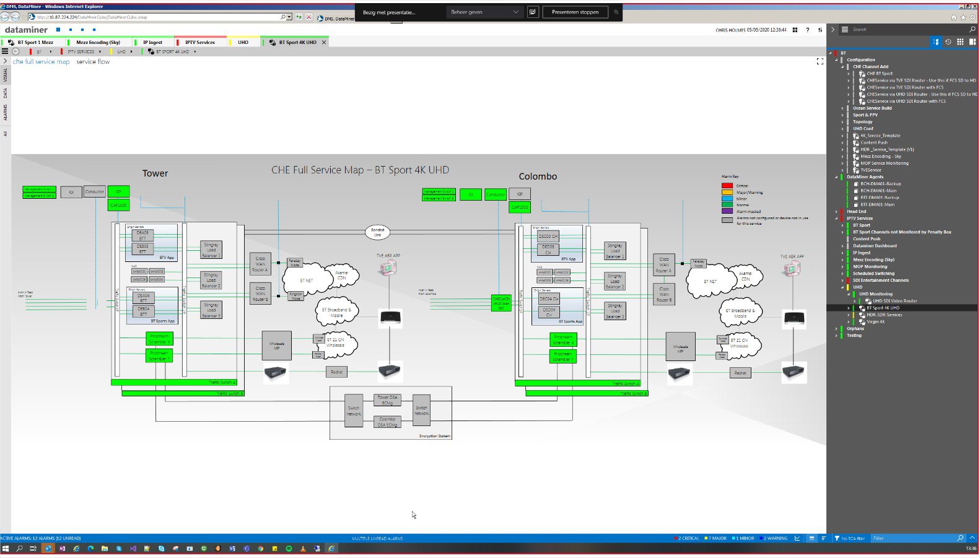
Task: Collapse the UHD Monitoring node
Action: pyautogui.click(x=849, y=294)
